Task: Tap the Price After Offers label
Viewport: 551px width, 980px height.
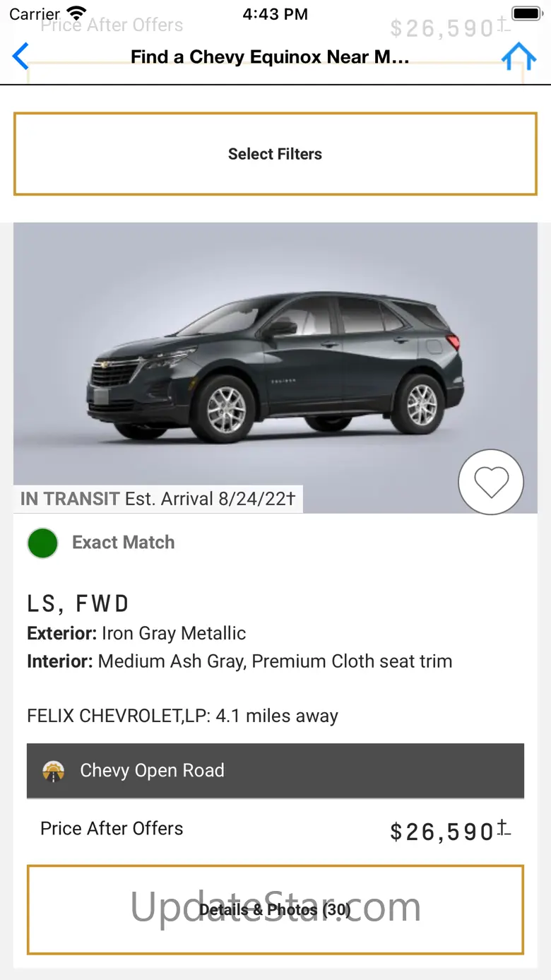Action: (112, 829)
